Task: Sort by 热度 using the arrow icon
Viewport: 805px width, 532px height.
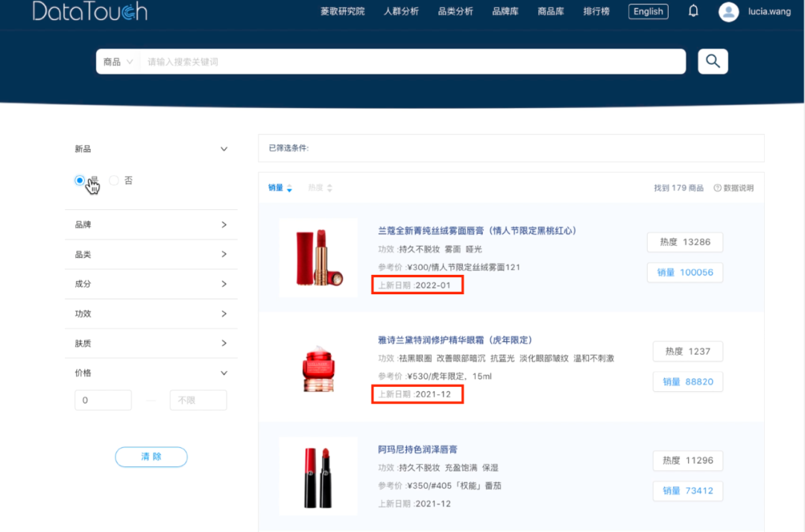Action: pos(329,189)
